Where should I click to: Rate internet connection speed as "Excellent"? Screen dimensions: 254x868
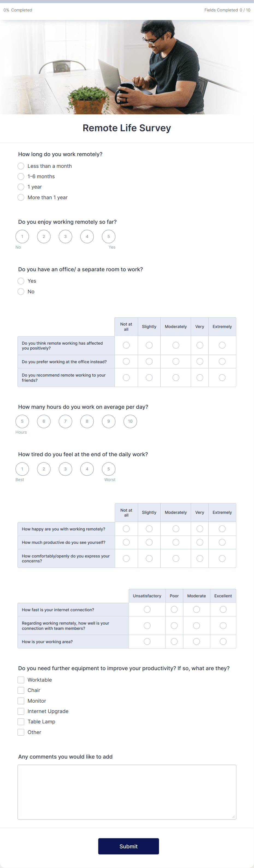point(223,609)
